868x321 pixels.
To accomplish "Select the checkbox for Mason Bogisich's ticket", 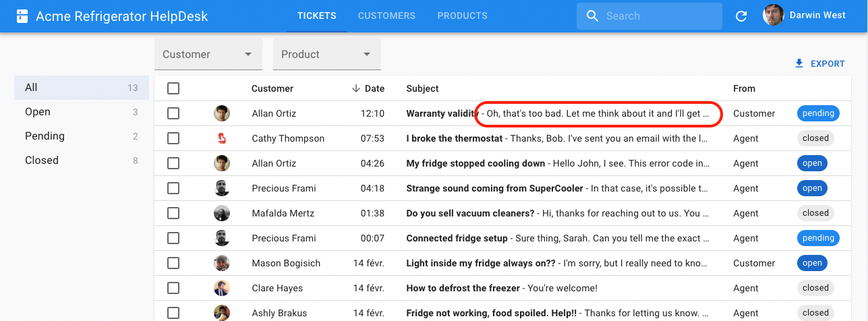I will click(173, 263).
